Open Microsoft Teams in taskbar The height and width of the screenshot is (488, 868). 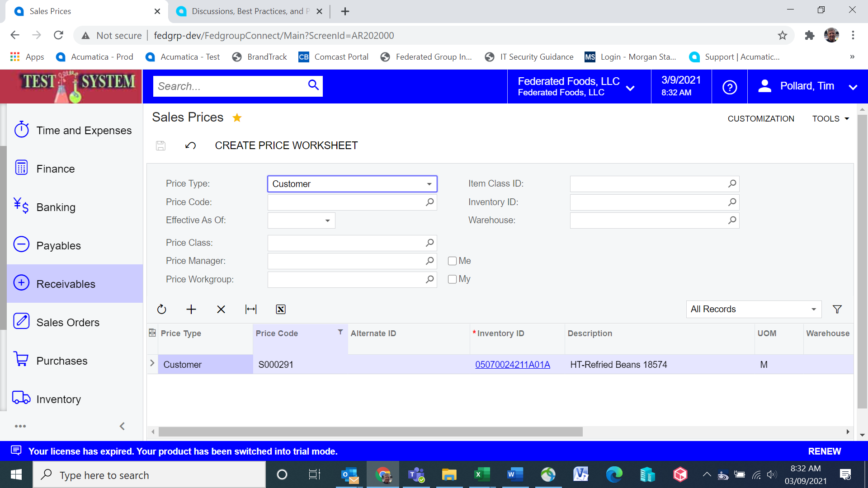[416, 474]
